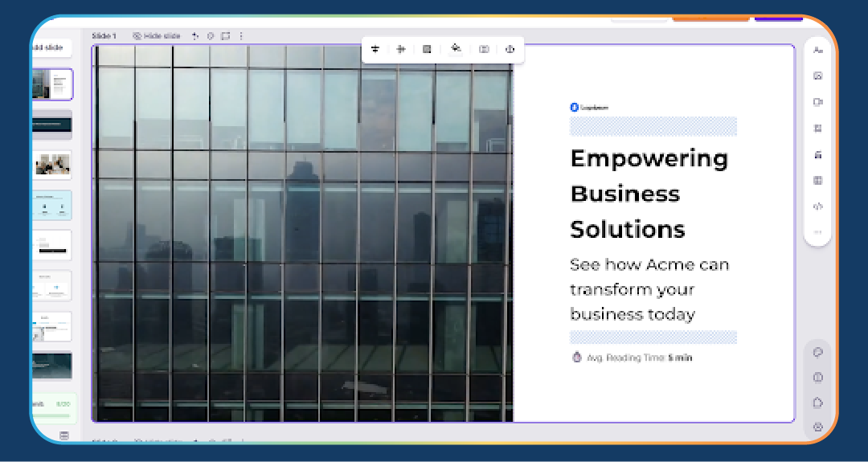868x462 pixels.
Task: Click the building image on the slide
Action: point(303,234)
